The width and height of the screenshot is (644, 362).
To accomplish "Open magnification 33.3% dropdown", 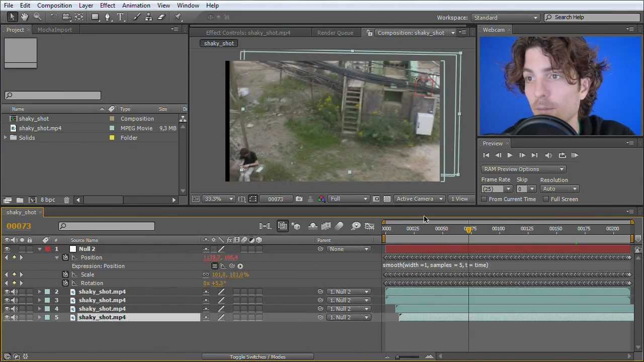I will [219, 199].
